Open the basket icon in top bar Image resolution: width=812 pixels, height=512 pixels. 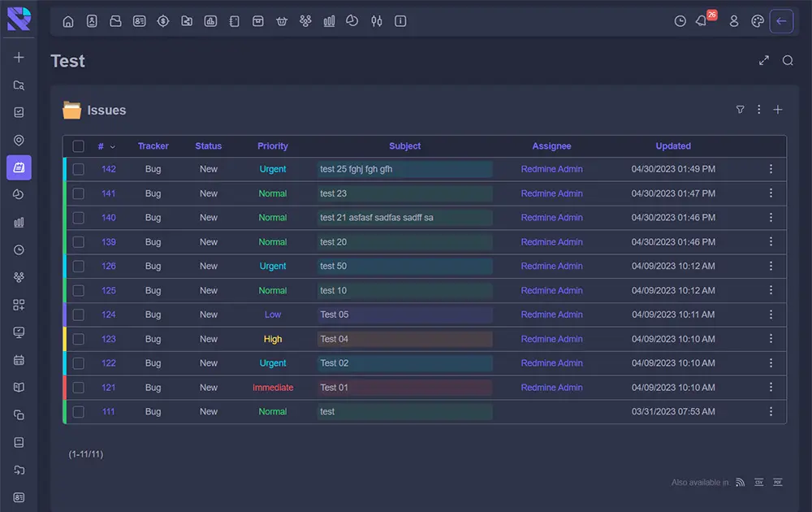282,21
